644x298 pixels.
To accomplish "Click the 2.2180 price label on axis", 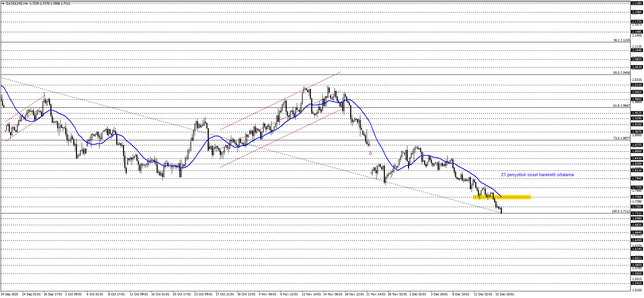I will [x=637, y=3].
